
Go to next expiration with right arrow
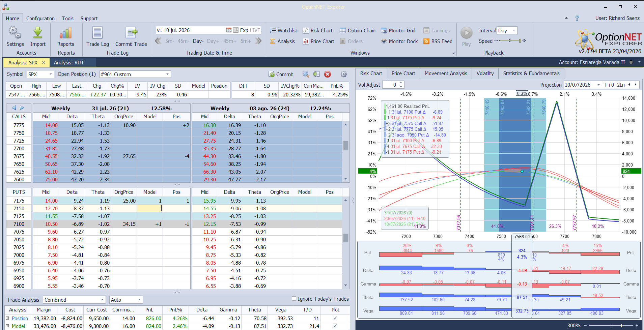[x=22, y=108]
